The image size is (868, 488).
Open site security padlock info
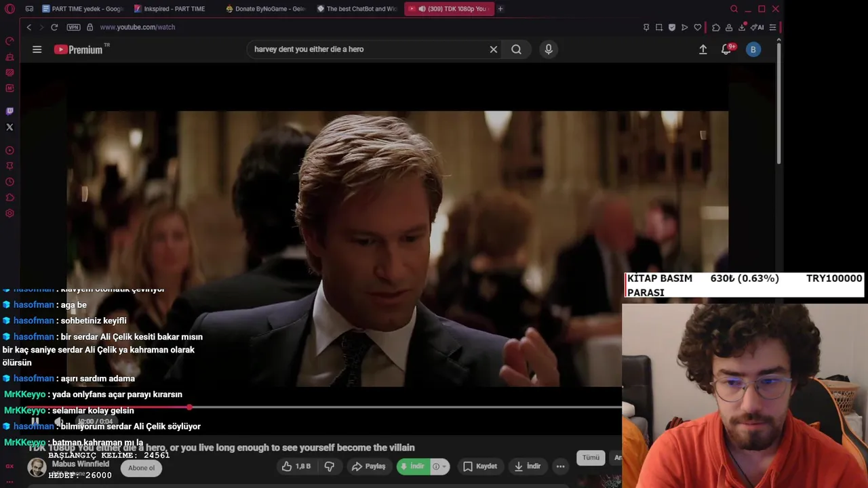click(x=90, y=27)
